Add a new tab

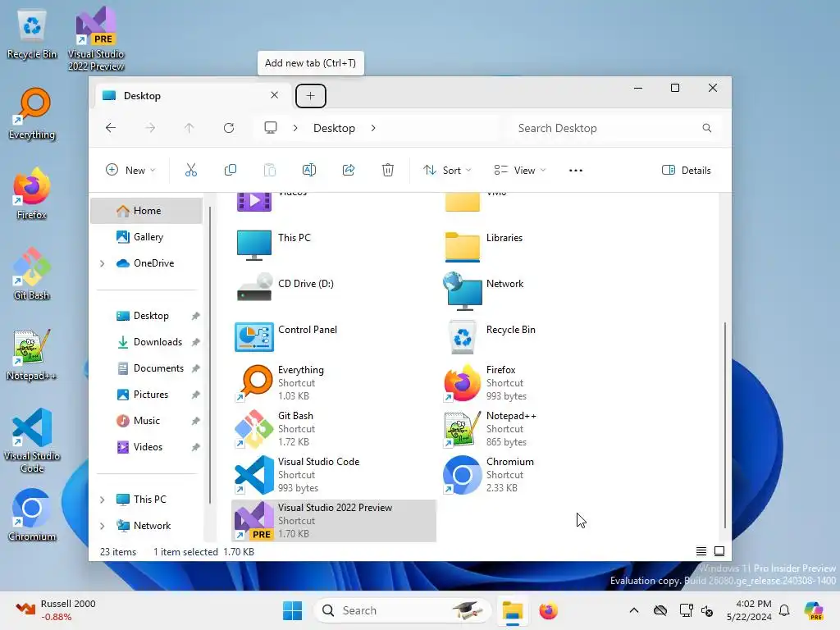311,96
